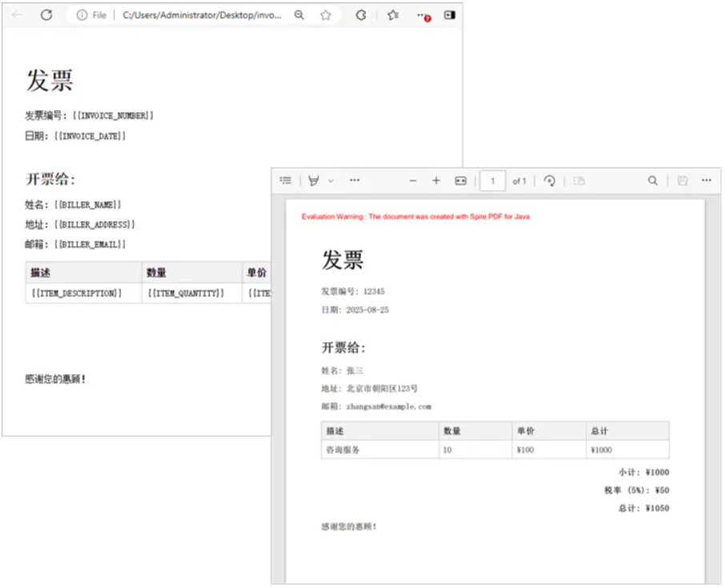Toggle the PDF table of contents panel

pos(286,181)
